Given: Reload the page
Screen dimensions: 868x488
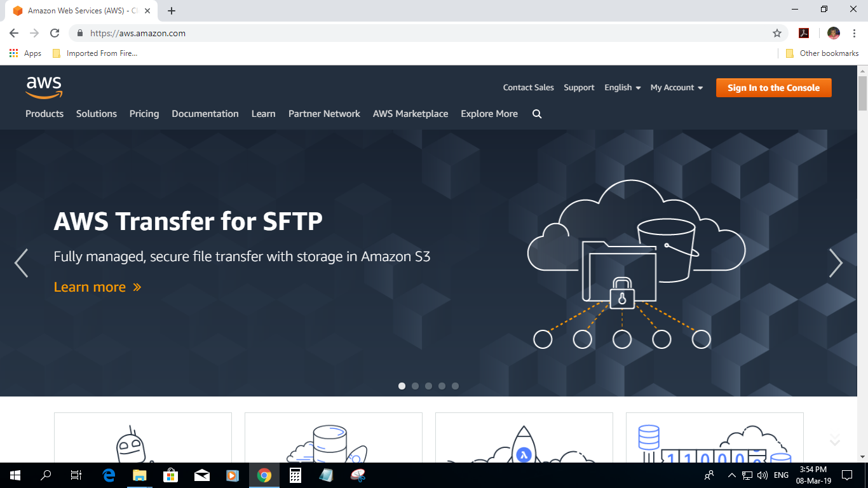Looking at the screenshot, I should point(55,33).
